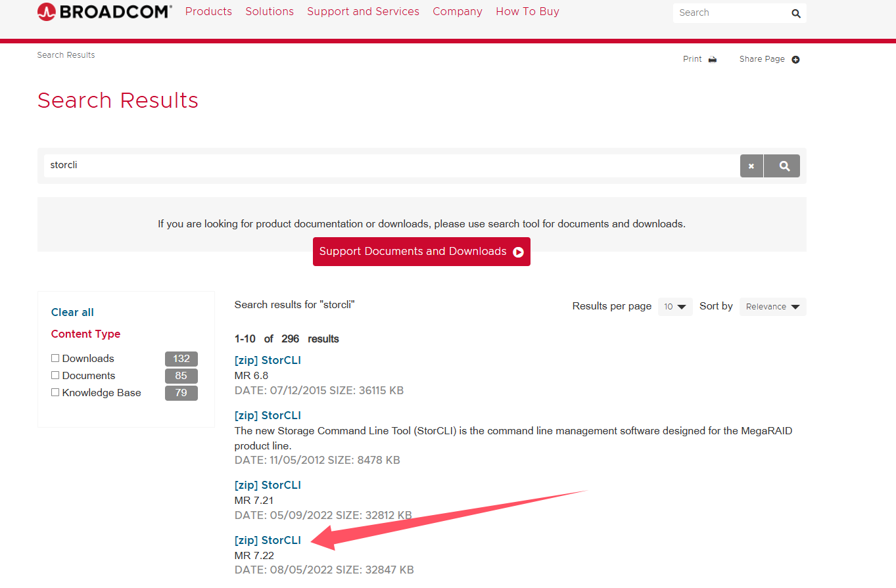This screenshot has width=896, height=588.
Task: Check the Knowledge Base content type filter
Action: (x=55, y=392)
